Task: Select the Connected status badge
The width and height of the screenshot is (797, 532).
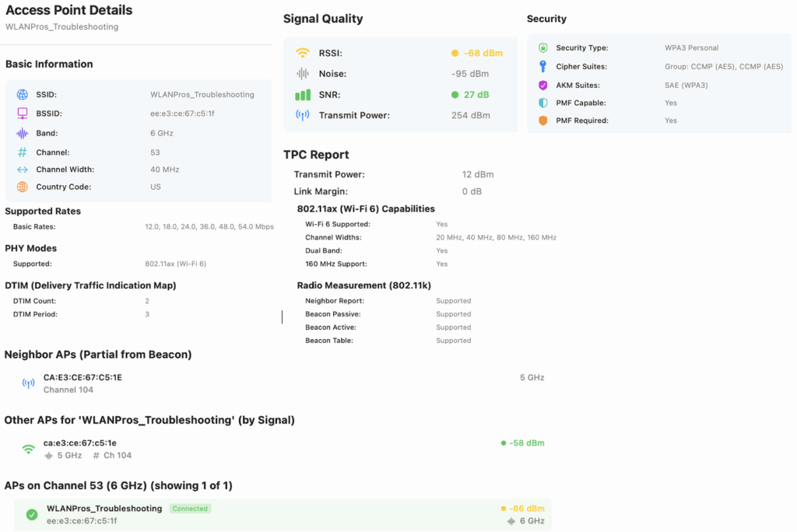Action: 190,509
